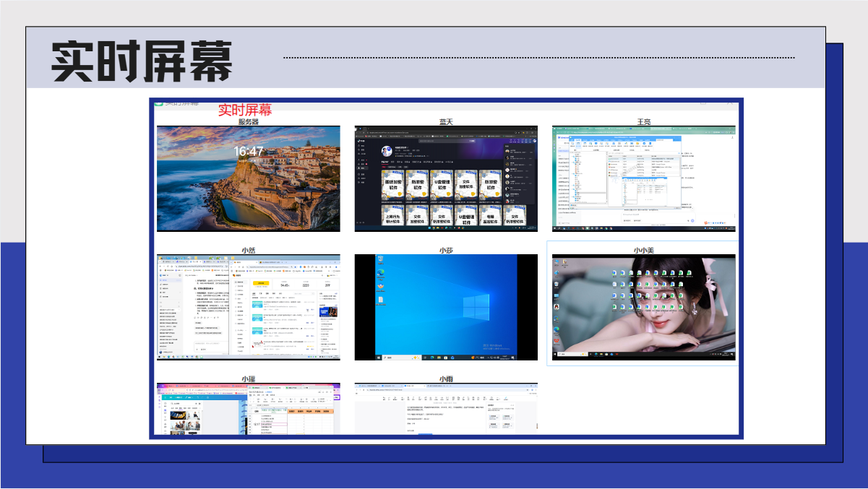Image resolution: width=868 pixels, height=489 pixels.
Task: Click the green logo in the monitoring window title
Action: coord(158,103)
